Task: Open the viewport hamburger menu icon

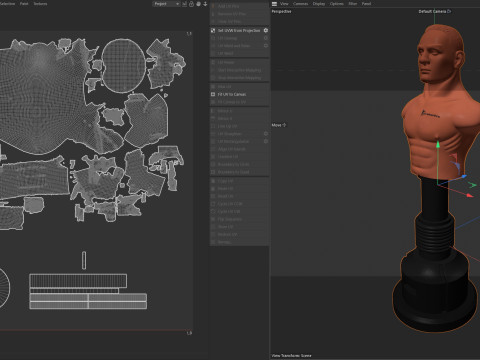Action: tap(274, 4)
